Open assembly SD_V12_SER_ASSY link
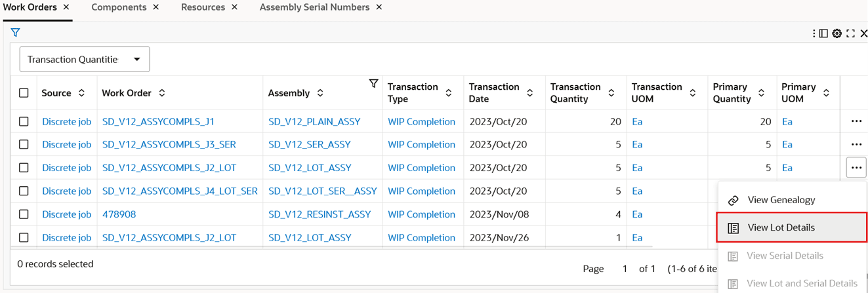Viewport: 868px width, 293px height. [310, 144]
